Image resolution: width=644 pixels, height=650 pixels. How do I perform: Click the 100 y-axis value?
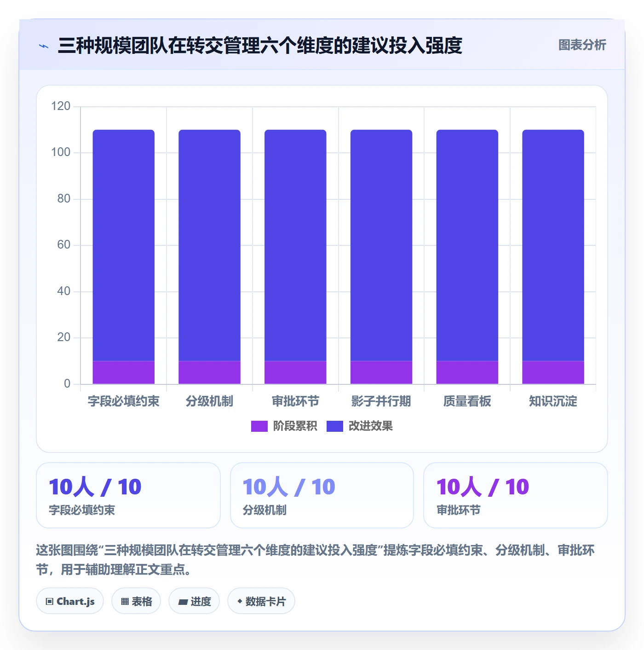click(61, 152)
